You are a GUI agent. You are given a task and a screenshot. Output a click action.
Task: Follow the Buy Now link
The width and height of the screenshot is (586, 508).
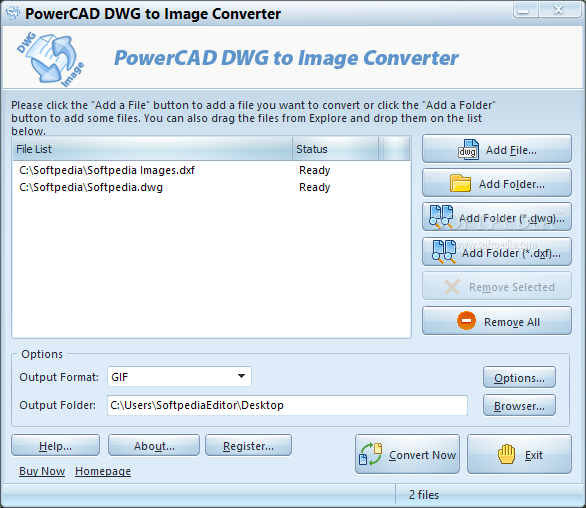click(x=42, y=471)
